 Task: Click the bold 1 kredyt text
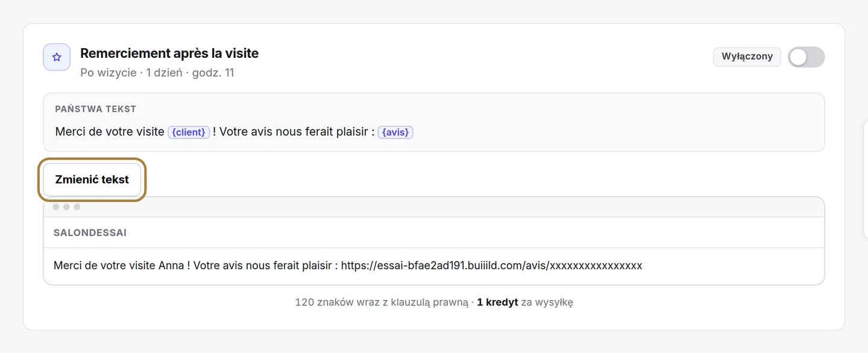tap(497, 302)
